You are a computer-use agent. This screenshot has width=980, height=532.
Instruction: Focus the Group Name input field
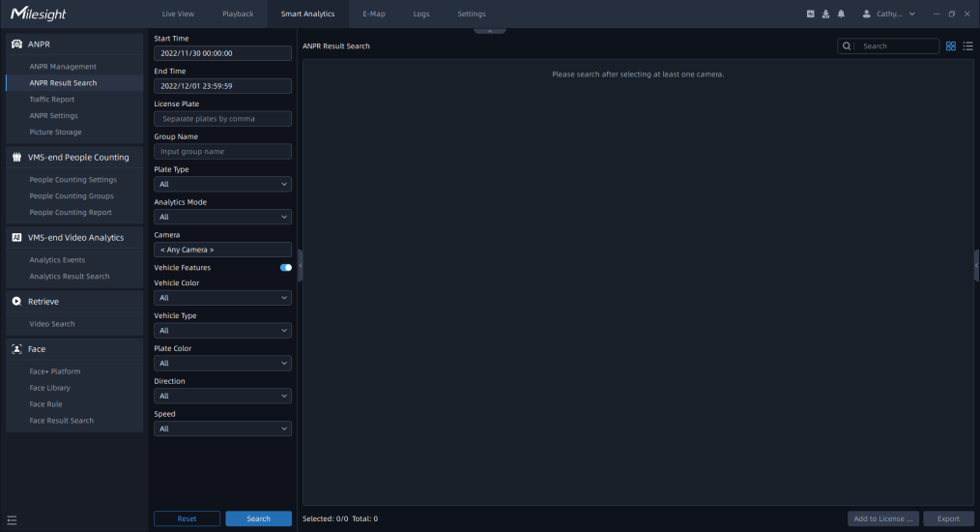(222, 152)
